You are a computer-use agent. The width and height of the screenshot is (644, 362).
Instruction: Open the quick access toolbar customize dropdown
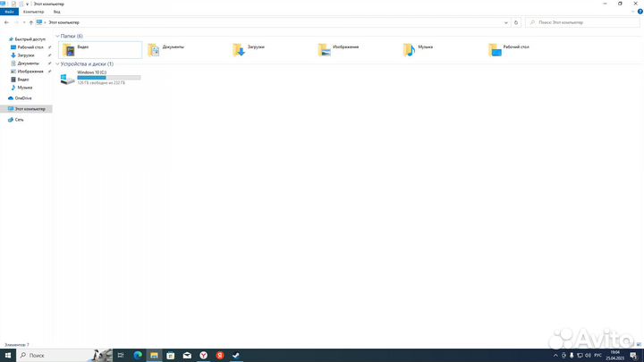27,4
